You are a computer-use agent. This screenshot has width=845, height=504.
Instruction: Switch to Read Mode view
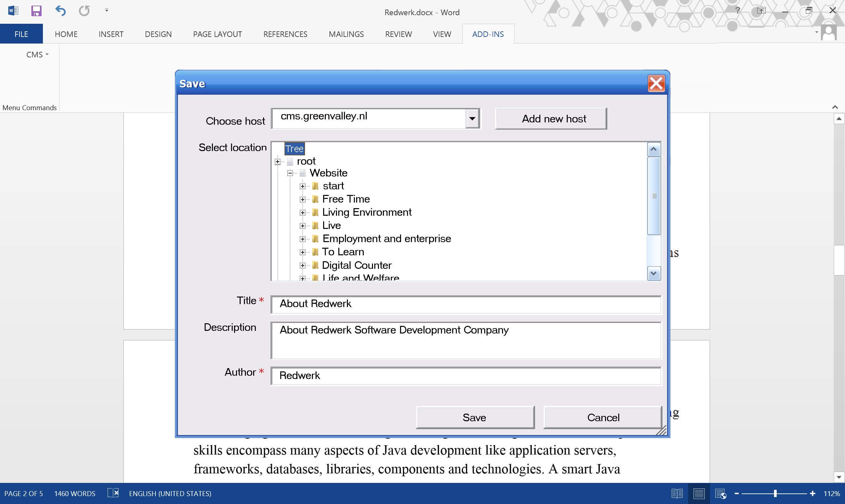point(677,493)
